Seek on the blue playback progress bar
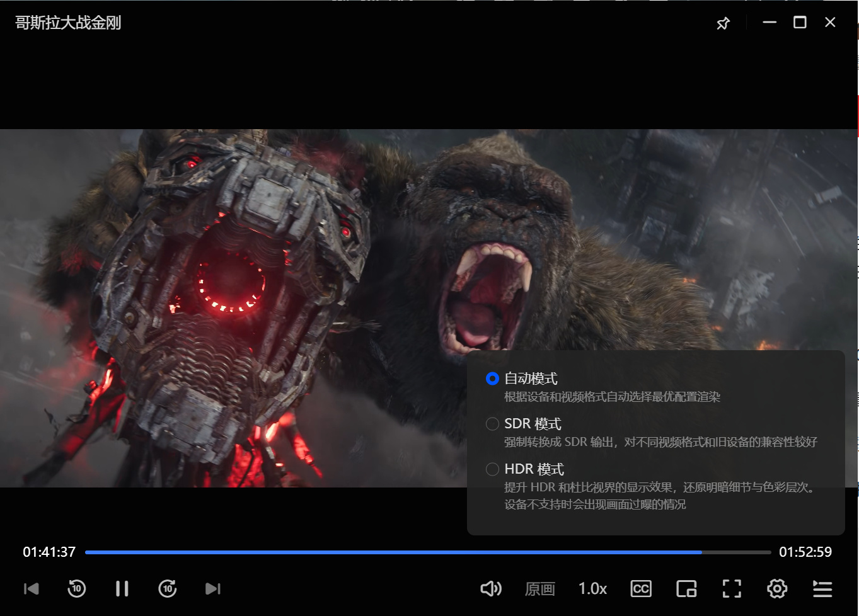 [428, 552]
